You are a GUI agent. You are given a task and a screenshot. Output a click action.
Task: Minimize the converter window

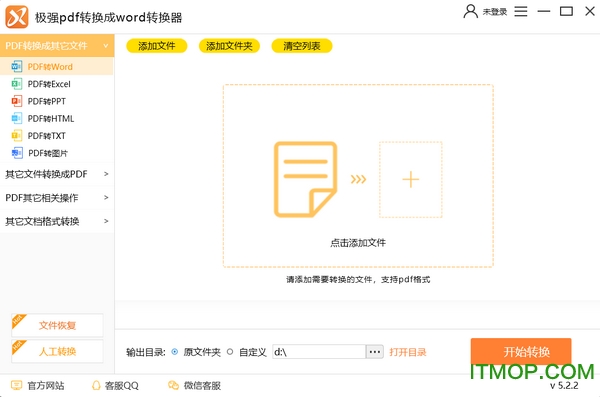tap(543, 11)
